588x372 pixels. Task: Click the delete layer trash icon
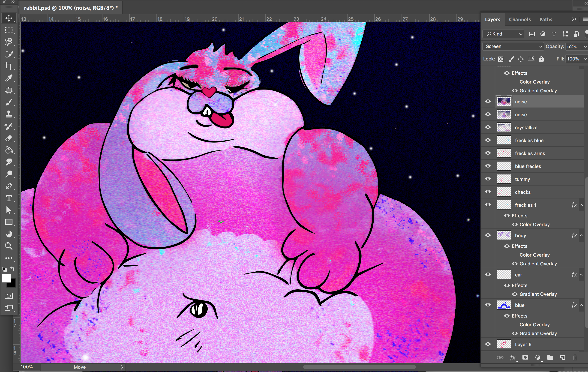coord(575,358)
